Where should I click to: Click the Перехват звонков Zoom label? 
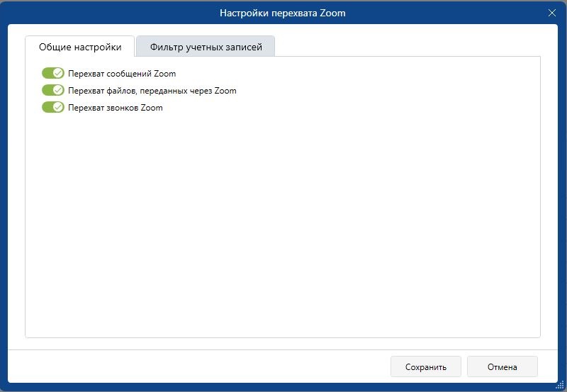116,108
